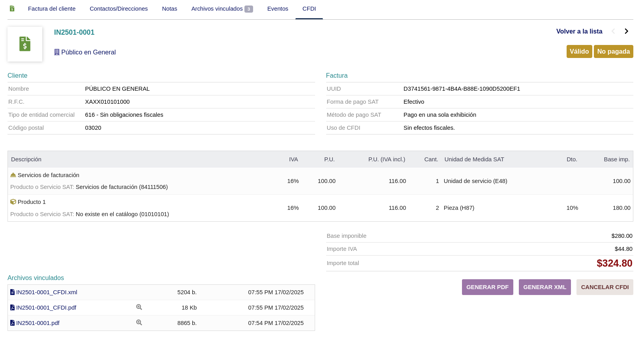Click the service icon next to Servicios de facturación
Viewport: 644px width, 338px height.
point(13,175)
